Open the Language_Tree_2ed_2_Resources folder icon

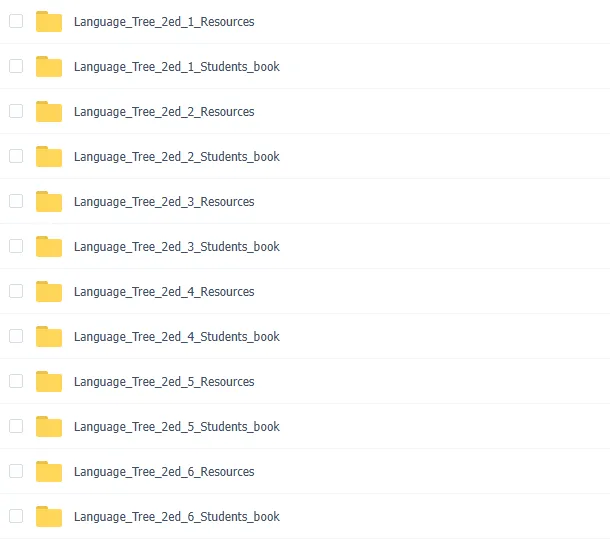[49, 112]
